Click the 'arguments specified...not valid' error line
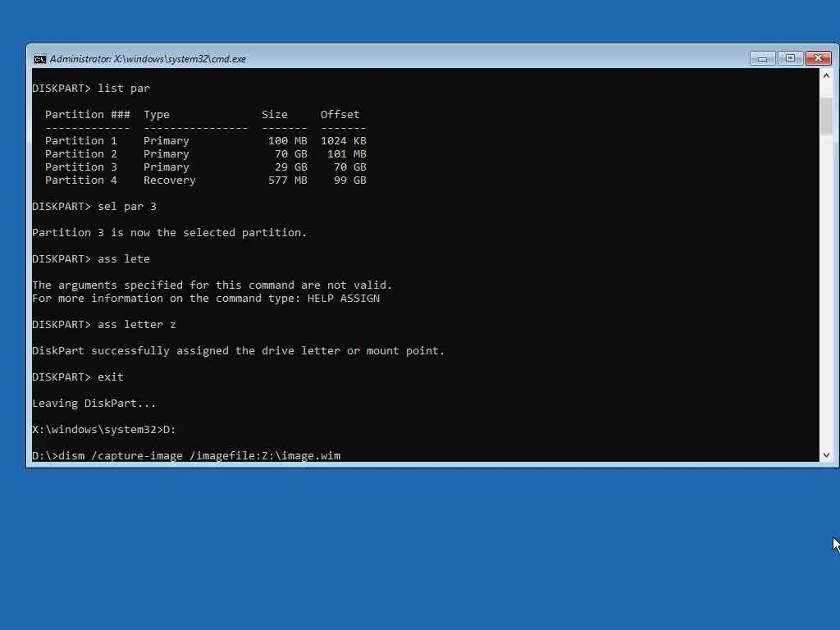The width and height of the screenshot is (840, 630). (x=212, y=285)
